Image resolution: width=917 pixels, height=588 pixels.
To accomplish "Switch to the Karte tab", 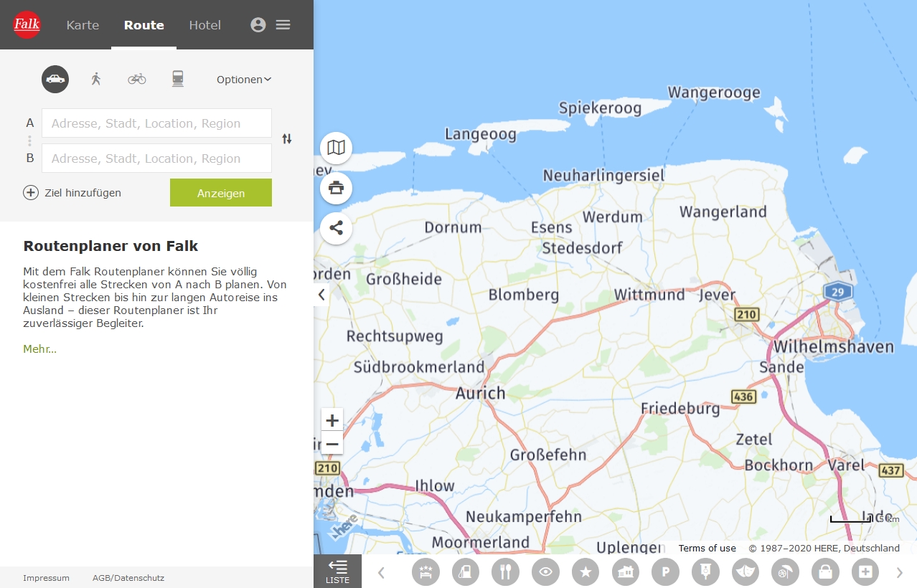I will tap(83, 25).
